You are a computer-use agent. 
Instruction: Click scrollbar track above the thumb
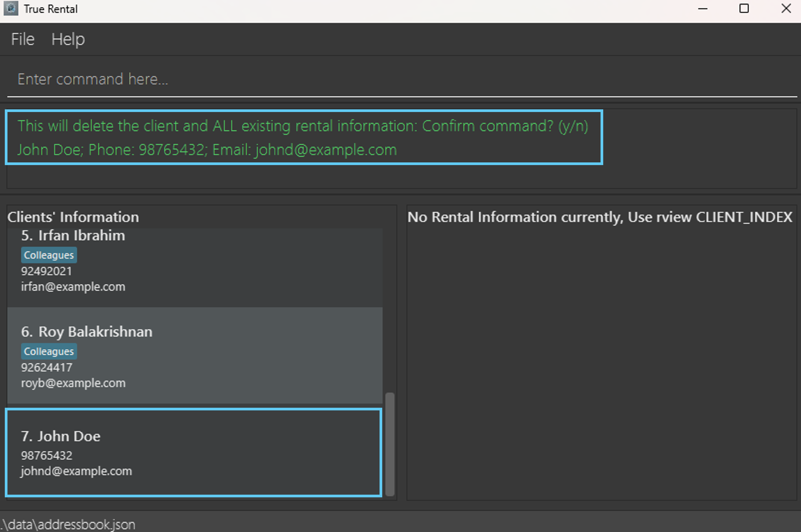(x=390, y=305)
